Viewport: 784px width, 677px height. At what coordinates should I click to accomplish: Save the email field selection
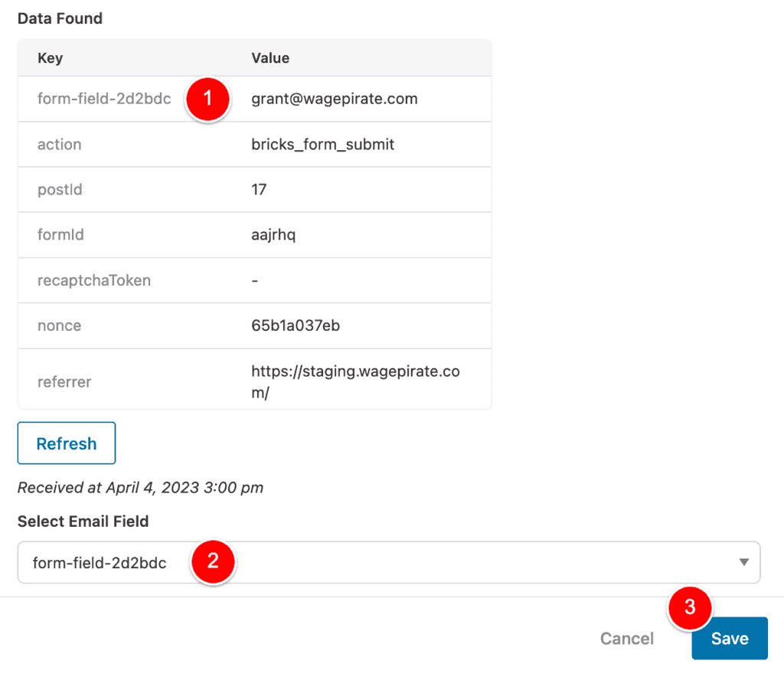click(x=729, y=638)
